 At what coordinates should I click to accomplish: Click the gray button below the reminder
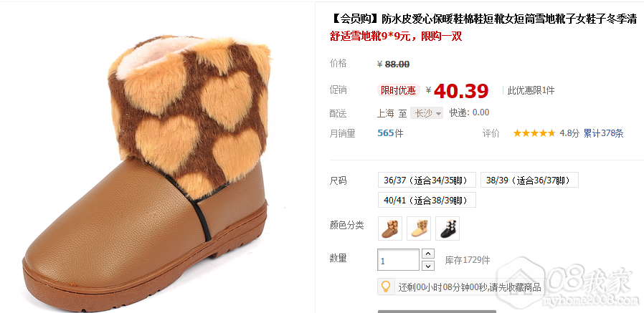tap(437, 312)
